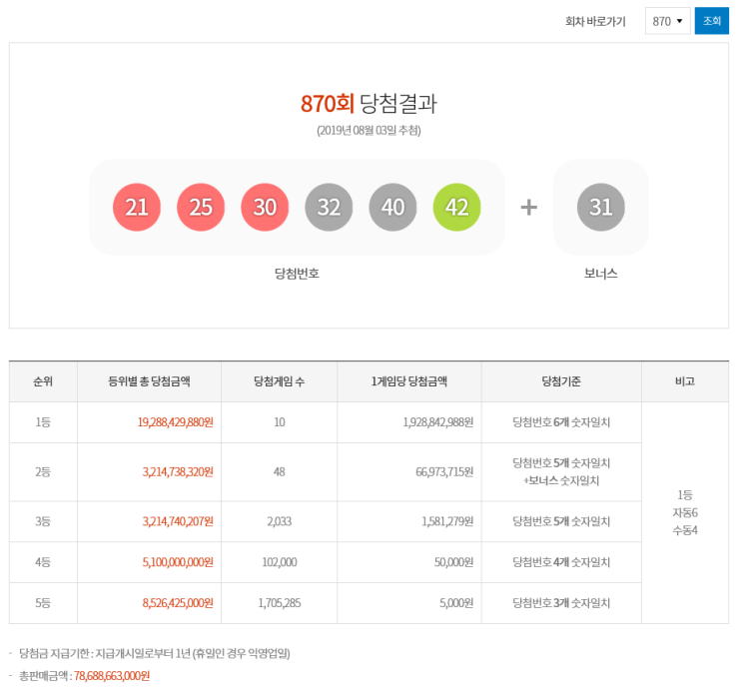The height and width of the screenshot is (700, 742).
Task: Click the 당첨게임 수 column header
Action: click(x=280, y=381)
